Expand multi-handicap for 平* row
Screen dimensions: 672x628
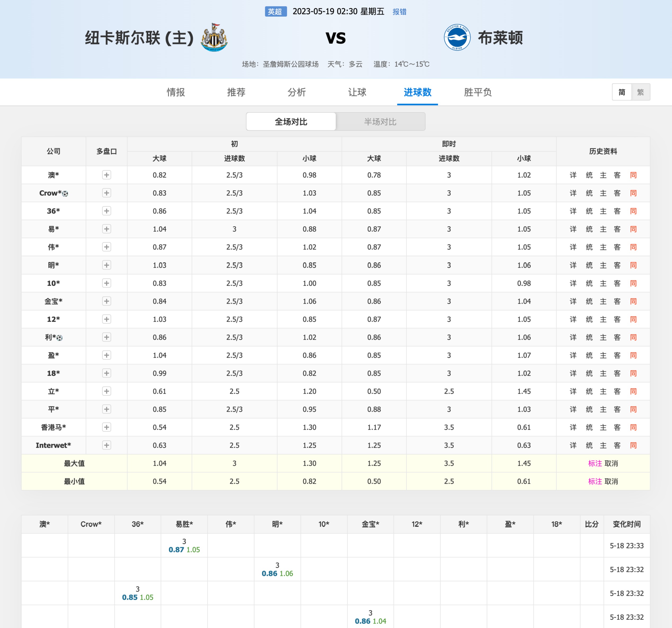pos(106,409)
